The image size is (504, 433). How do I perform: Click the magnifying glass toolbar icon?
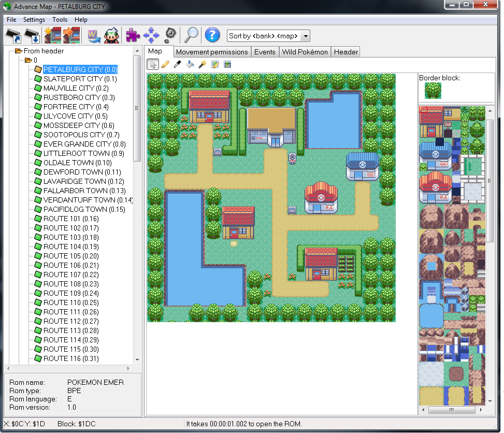coord(191,35)
